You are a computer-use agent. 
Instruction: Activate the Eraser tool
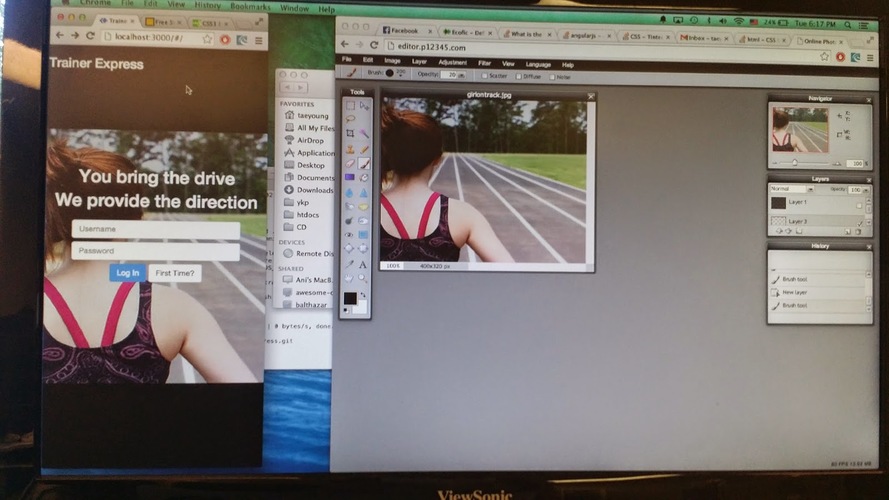tap(350, 163)
